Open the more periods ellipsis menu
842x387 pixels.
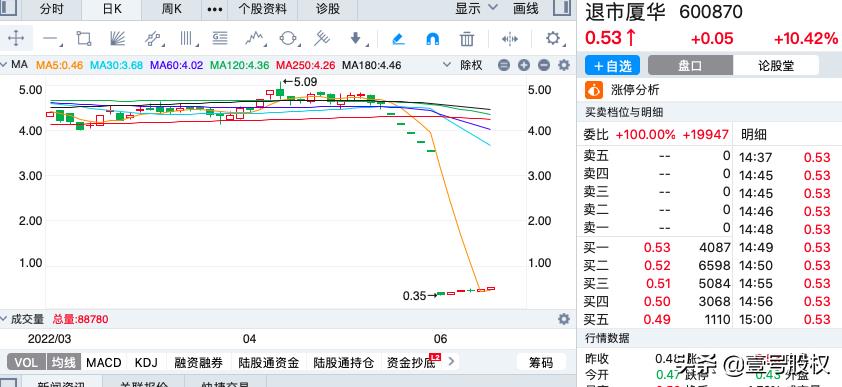pyautogui.click(x=215, y=9)
